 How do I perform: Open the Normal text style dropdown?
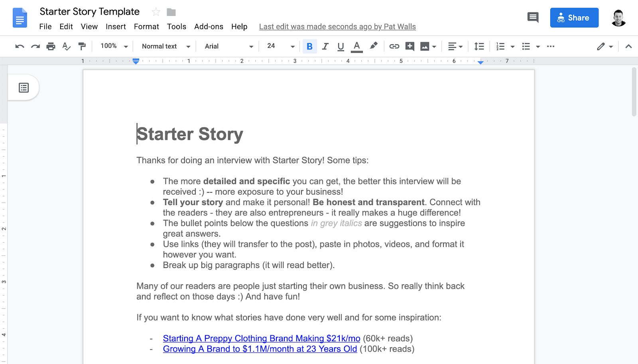tap(166, 46)
